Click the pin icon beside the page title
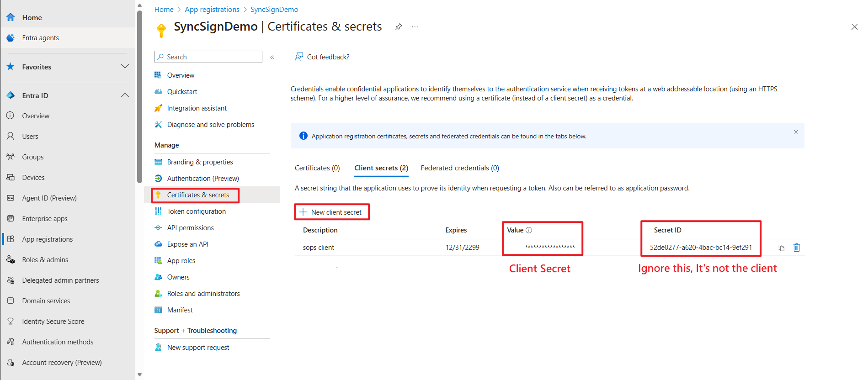This screenshot has height=380, width=868. point(399,27)
